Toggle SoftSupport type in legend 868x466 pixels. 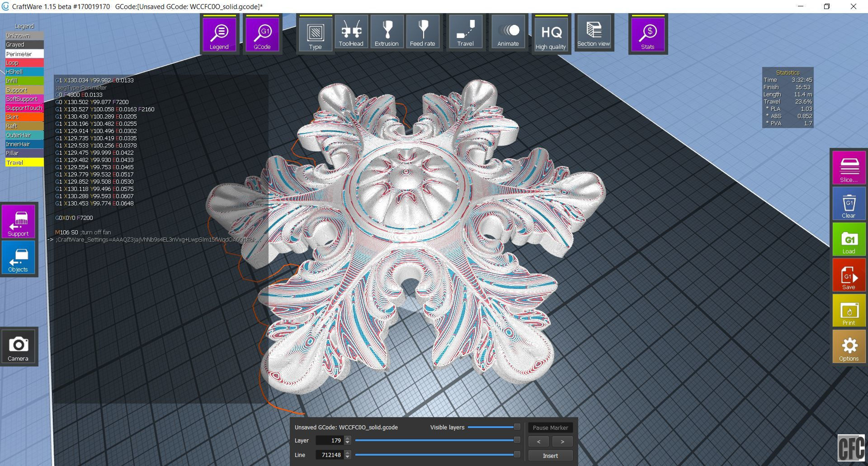pos(24,99)
